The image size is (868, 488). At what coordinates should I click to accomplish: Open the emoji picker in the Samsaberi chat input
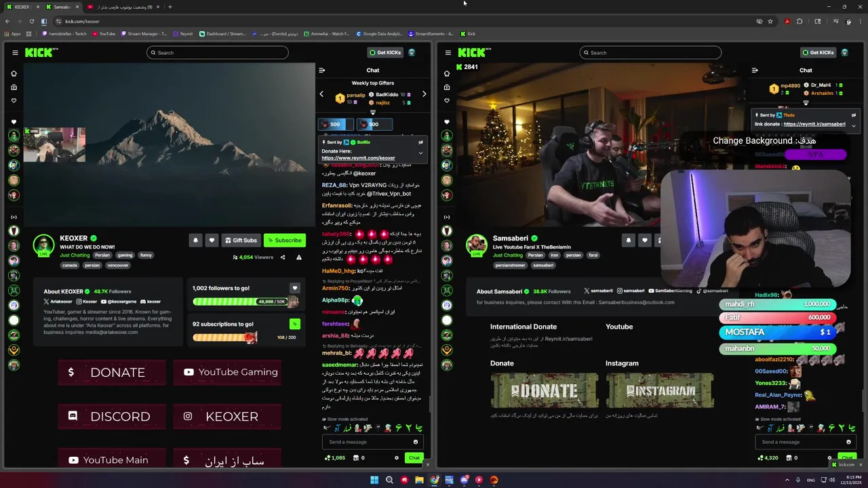pyautogui.click(x=848, y=442)
